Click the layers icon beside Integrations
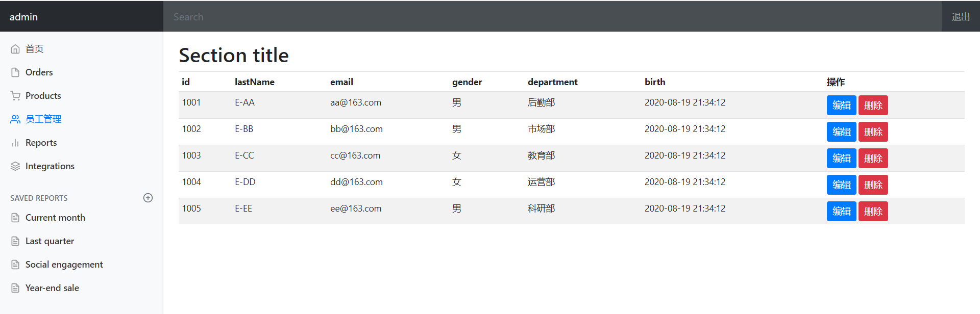980x314 pixels. 15,166
